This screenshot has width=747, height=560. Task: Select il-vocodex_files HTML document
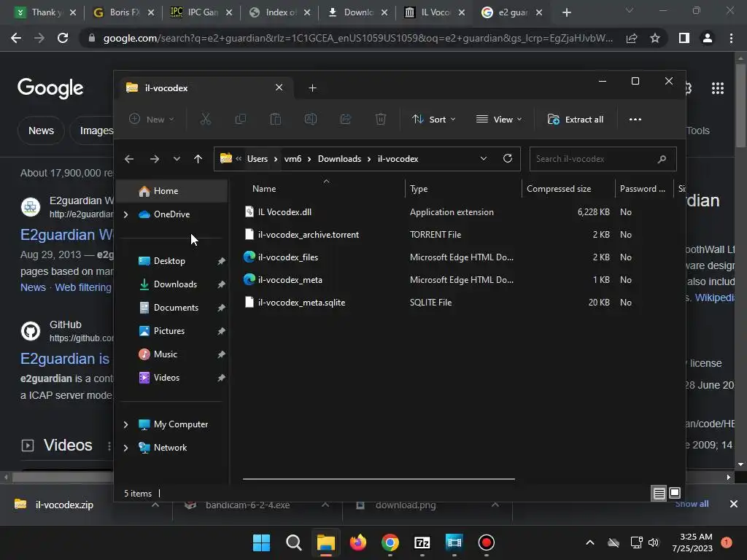(287, 257)
